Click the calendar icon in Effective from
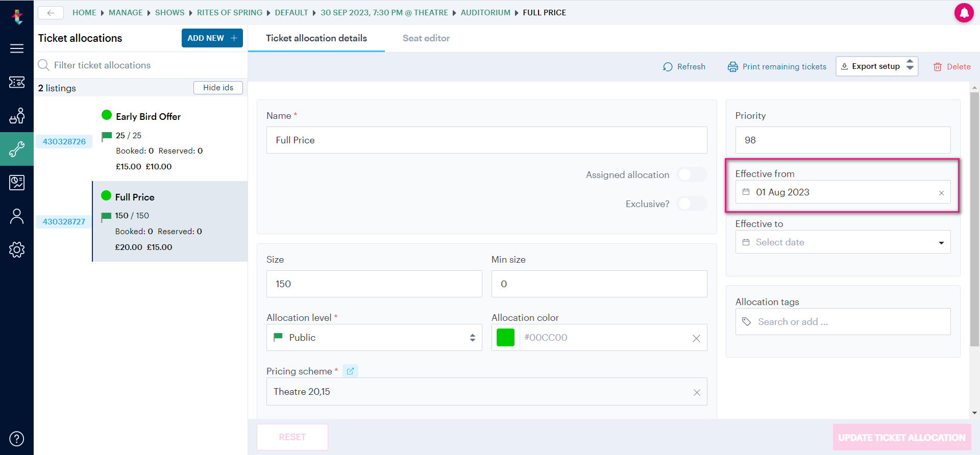The height and width of the screenshot is (455, 980). click(746, 192)
